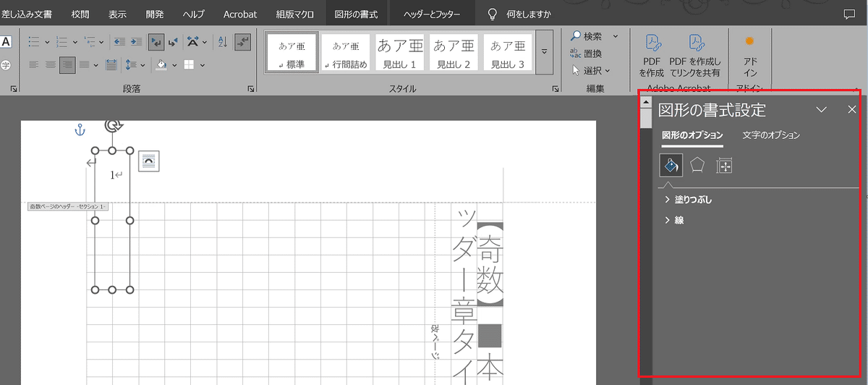Open the comments speech bubble icon
Image resolution: width=868 pixels, height=385 pixels.
[x=849, y=14]
